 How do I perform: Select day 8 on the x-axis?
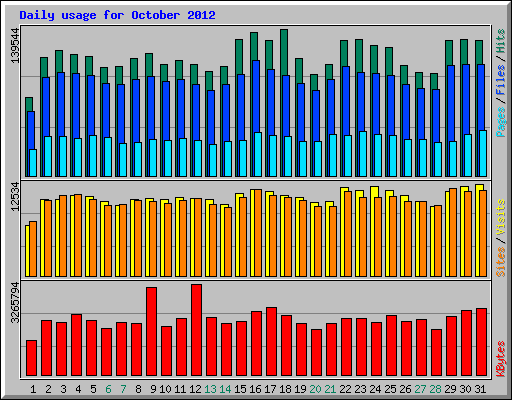(x=138, y=389)
